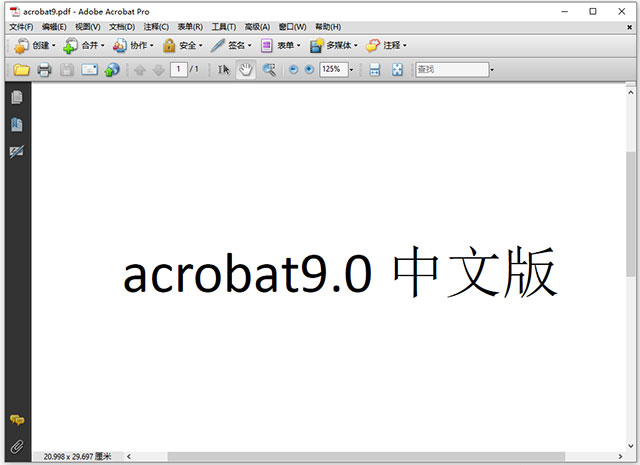640x465 pixels.
Task: Click the 协作 (Collaborate) people icon
Action: tap(120, 45)
